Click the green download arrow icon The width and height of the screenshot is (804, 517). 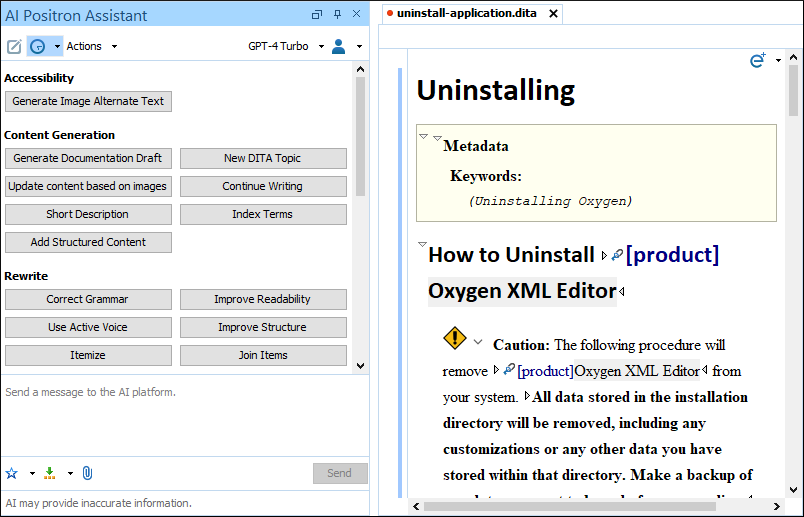click(x=50, y=473)
